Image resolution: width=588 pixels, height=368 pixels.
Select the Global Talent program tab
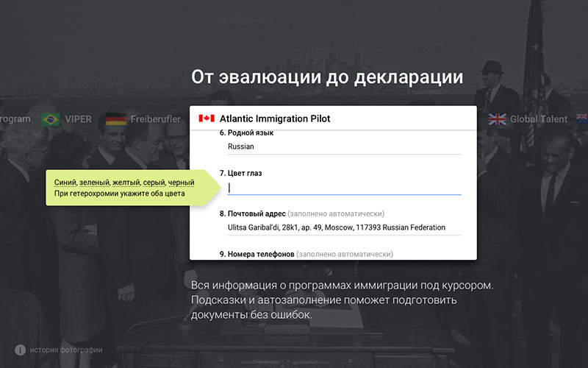539,119
